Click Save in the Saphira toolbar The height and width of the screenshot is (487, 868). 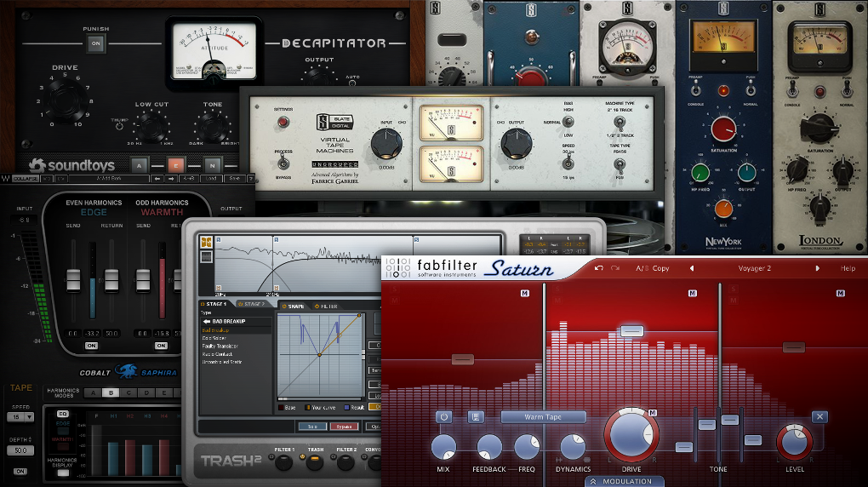235,179
